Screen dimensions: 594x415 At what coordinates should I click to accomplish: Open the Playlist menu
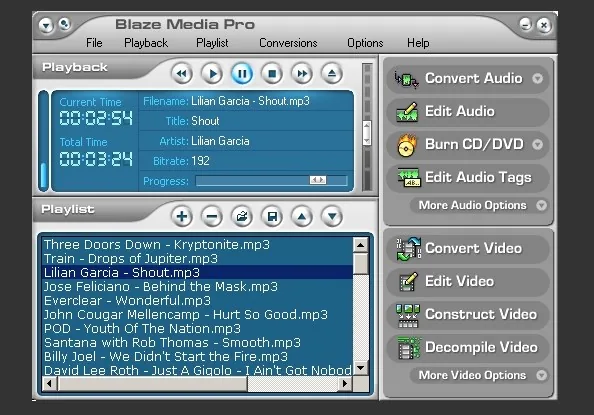click(212, 43)
